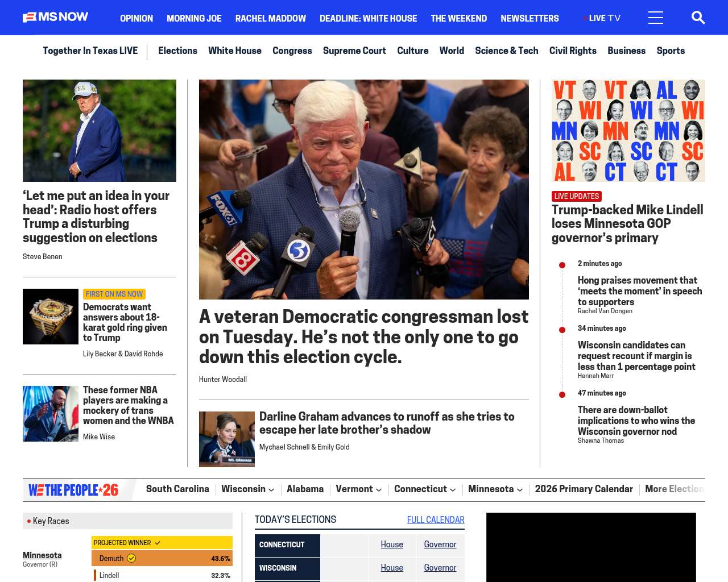Screen dimensions: 728x582
Task: Open Together In Texas LIVE
Action: 90,51
